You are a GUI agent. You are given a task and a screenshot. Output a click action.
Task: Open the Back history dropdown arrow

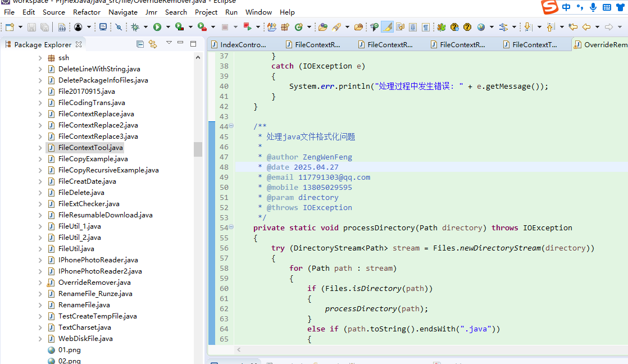pos(597,27)
